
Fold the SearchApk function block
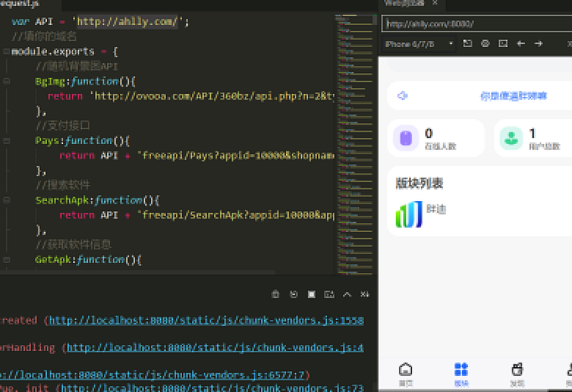coord(6,200)
